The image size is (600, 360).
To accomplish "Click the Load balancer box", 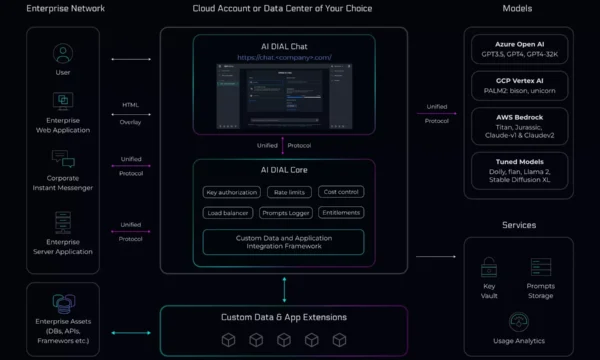I will [x=228, y=213].
